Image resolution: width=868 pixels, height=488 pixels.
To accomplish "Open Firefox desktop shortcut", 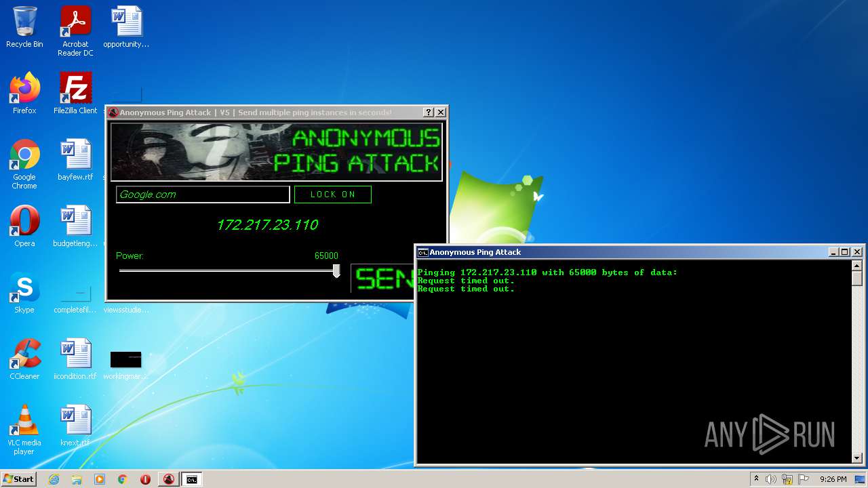I will click(24, 94).
